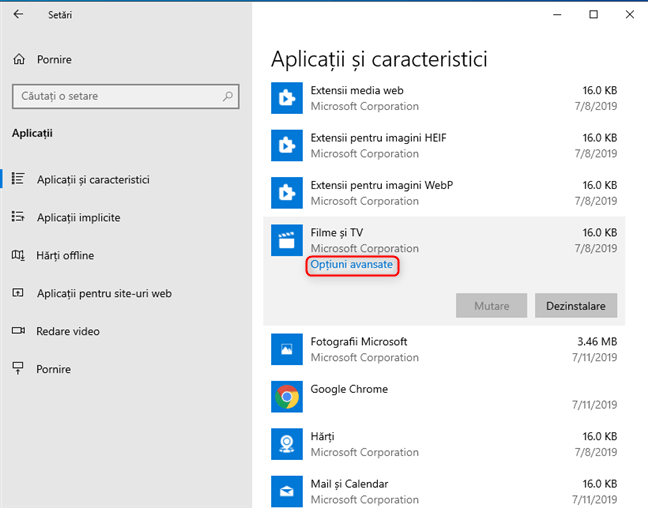Click the search magnifier icon
The height and width of the screenshot is (508, 648).
[229, 97]
